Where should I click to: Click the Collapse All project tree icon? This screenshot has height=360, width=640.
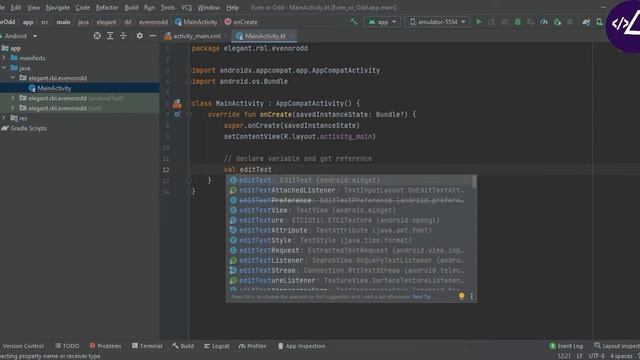coord(123,36)
